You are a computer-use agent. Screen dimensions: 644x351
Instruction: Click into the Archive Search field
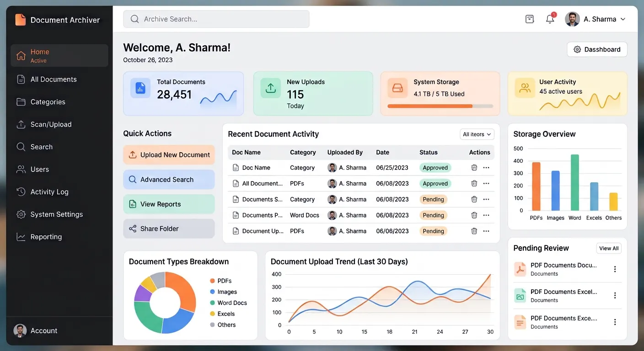coord(216,19)
